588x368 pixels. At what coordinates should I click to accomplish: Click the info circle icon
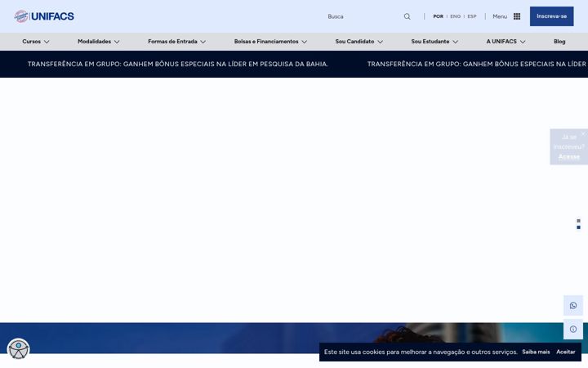pyautogui.click(x=573, y=329)
